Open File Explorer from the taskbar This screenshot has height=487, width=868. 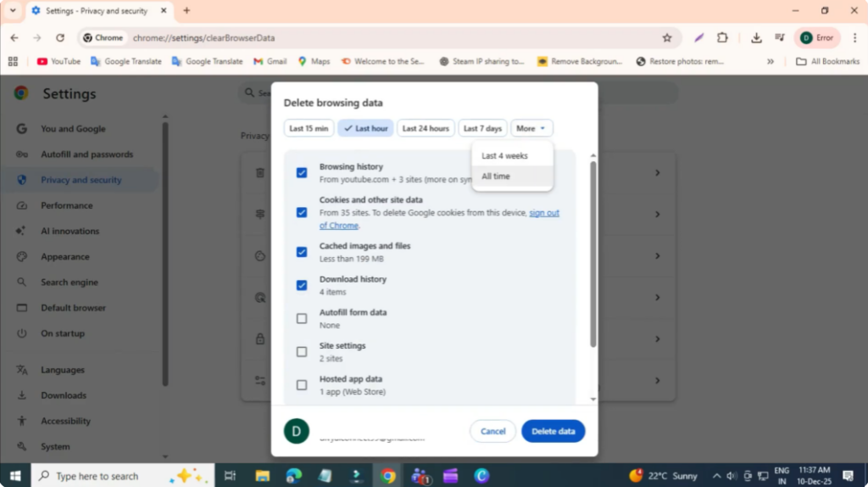(263, 476)
